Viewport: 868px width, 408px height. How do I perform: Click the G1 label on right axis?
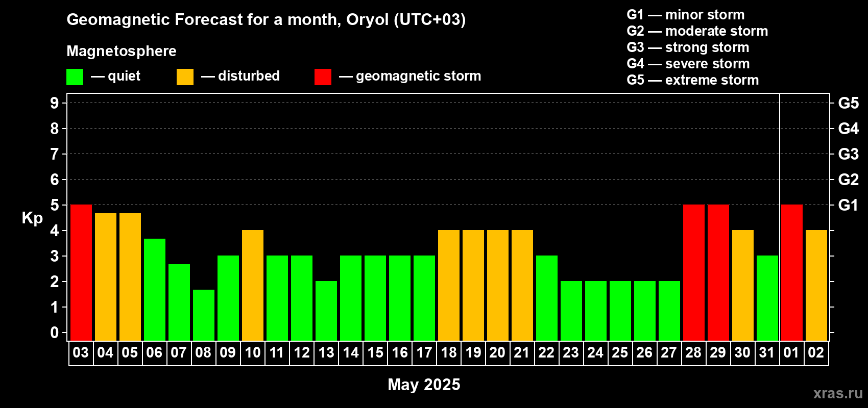[x=848, y=205]
